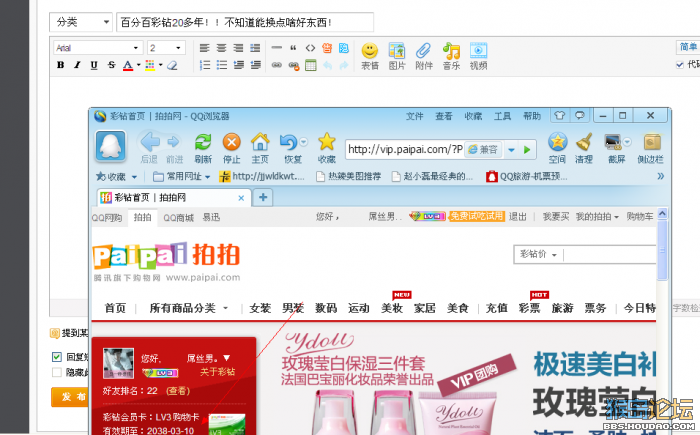Toggle italic formatting in the editor
The height and width of the screenshot is (435, 700).
(77, 65)
